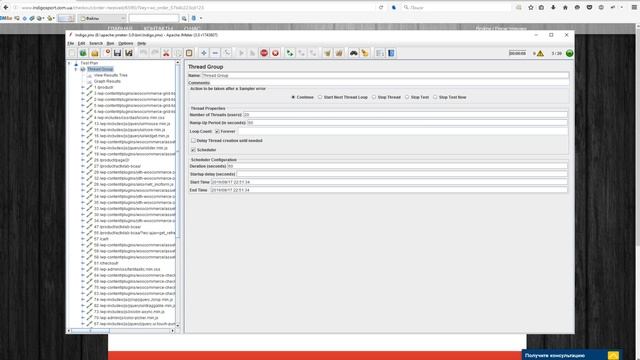Click the green running-status circle icon
Image resolution: width=640 pixels, height=360 pixels.
[x=569, y=53]
